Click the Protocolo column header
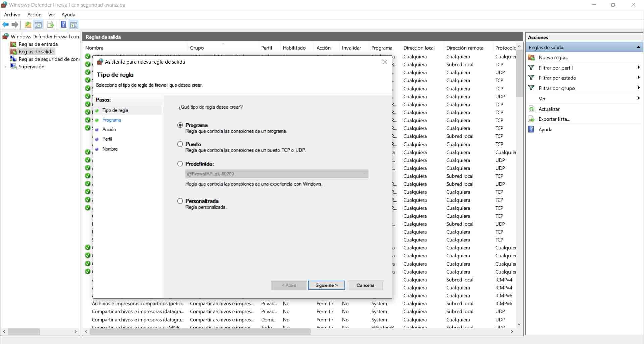The width and height of the screenshot is (644, 344). click(505, 48)
